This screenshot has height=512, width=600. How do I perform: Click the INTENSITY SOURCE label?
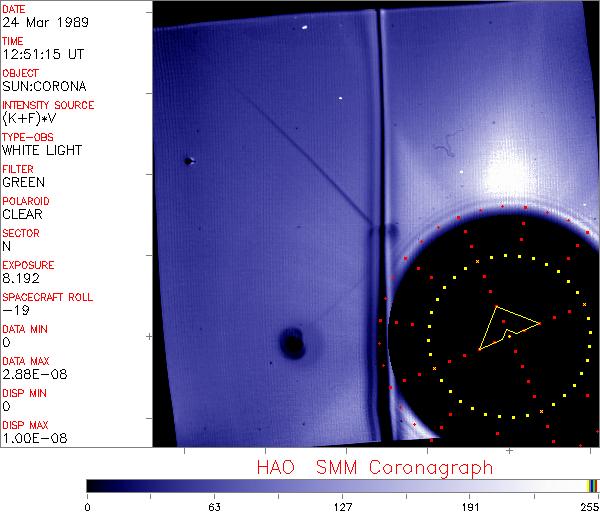(x=48, y=105)
